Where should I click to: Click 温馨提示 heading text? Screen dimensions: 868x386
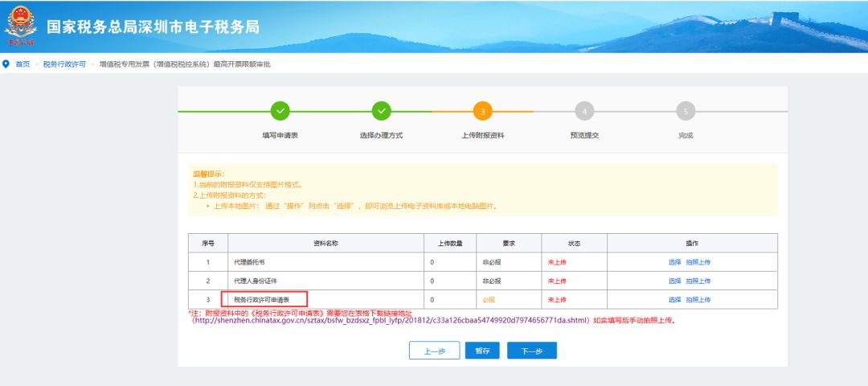pyautogui.click(x=209, y=175)
